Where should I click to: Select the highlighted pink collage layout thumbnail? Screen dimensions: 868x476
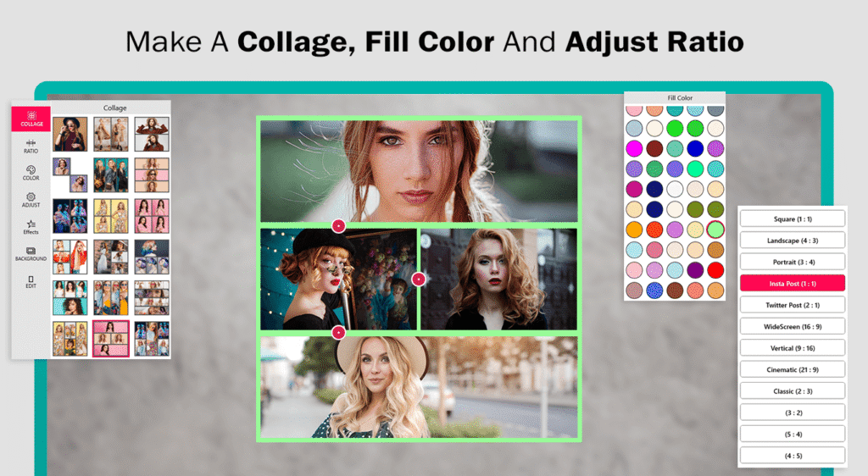pos(111,338)
